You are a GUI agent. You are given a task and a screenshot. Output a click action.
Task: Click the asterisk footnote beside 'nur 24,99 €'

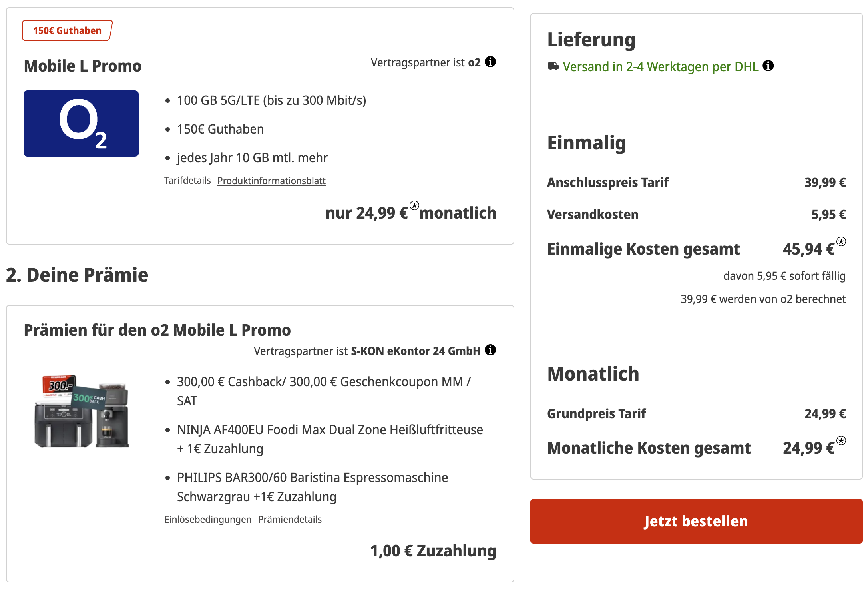[x=414, y=205]
